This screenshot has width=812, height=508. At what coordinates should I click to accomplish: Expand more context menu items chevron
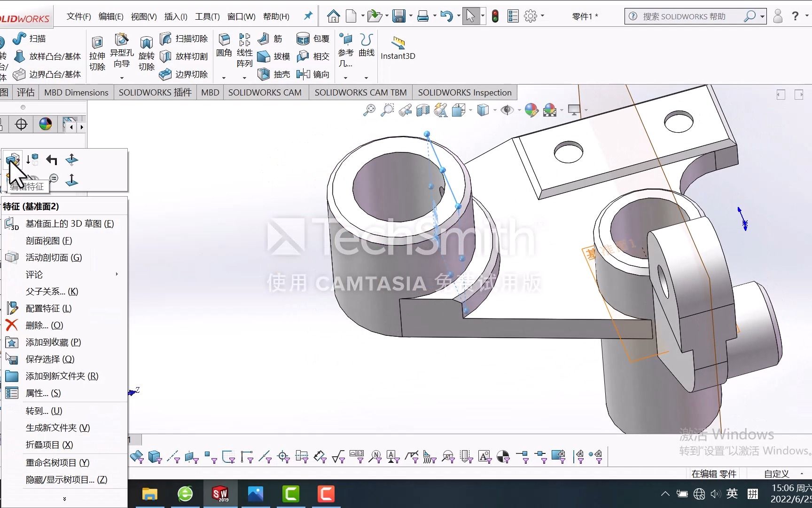(64, 499)
